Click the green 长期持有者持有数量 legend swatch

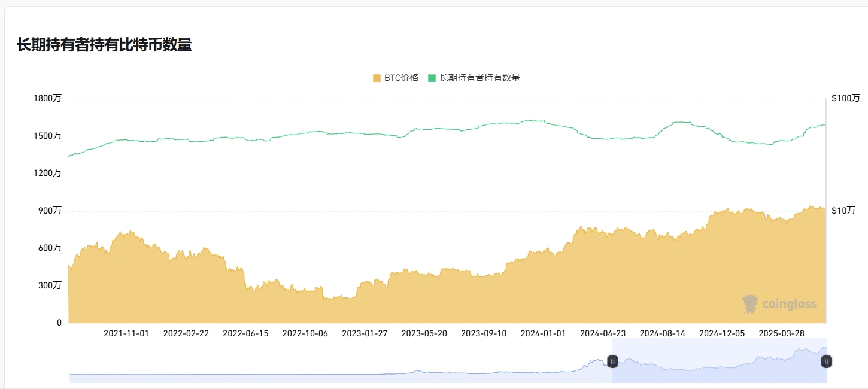click(x=432, y=78)
